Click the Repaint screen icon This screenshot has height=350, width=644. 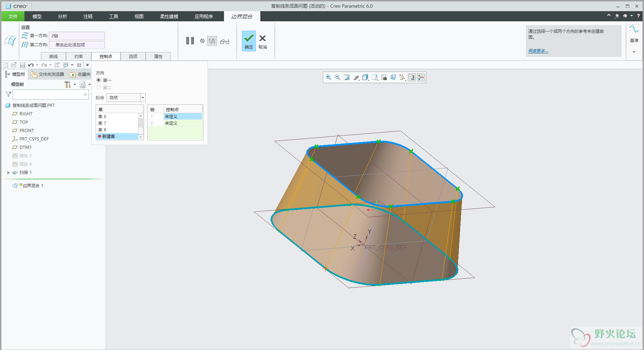(347, 77)
